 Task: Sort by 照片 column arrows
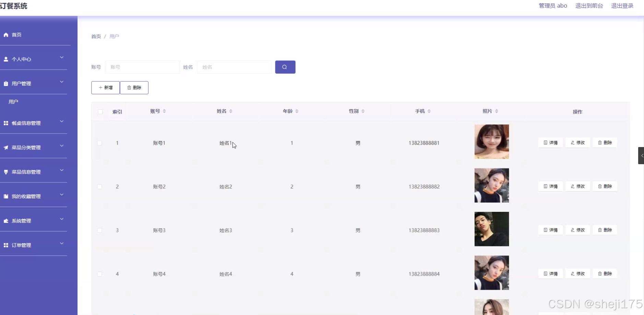tap(497, 111)
